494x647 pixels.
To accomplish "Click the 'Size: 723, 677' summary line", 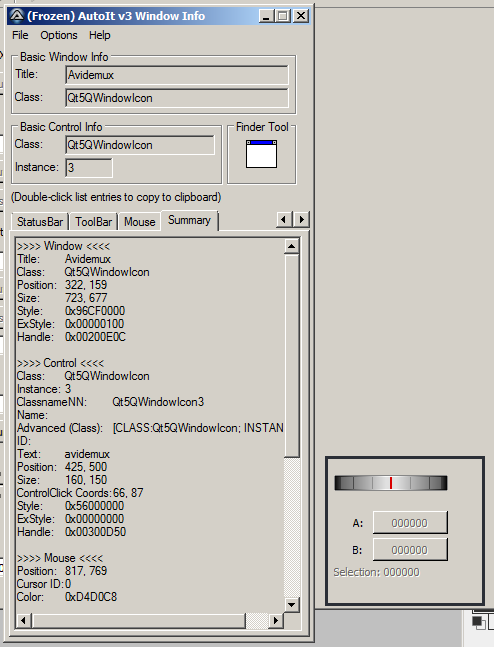I will click(62, 298).
